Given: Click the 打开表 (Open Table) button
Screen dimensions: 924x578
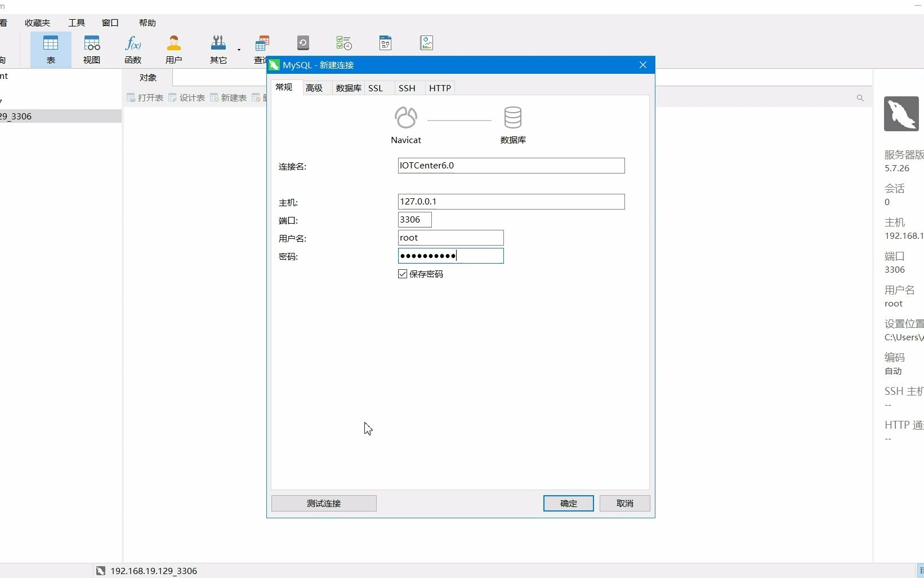Looking at the screenshot, I should (x=145, y=98).
